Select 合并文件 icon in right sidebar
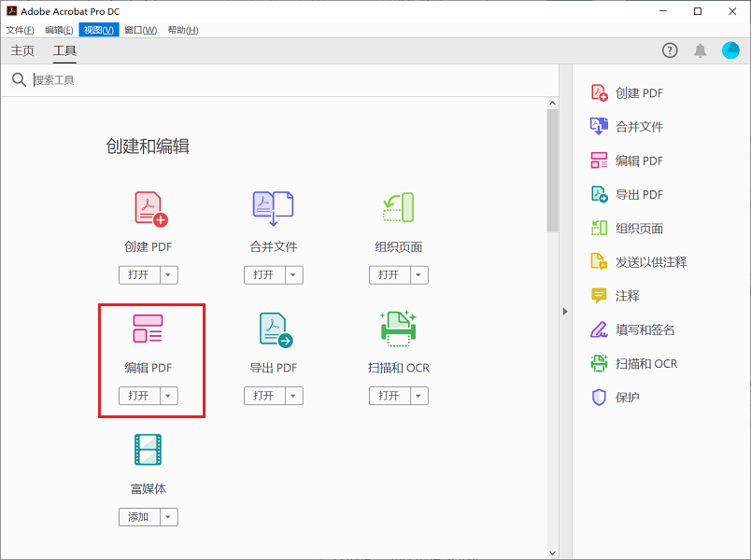 click(599, 126)
